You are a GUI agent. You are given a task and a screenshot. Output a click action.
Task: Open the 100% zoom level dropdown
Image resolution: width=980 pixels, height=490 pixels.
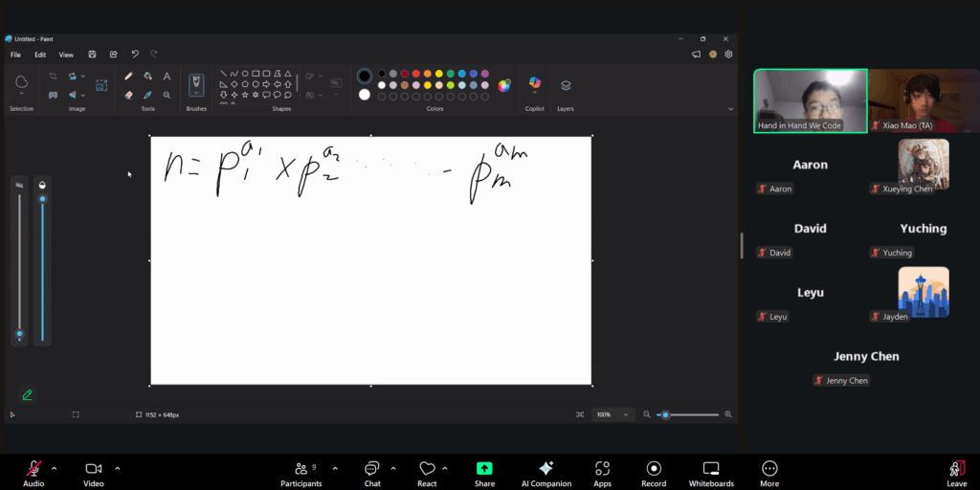(612, 414)
